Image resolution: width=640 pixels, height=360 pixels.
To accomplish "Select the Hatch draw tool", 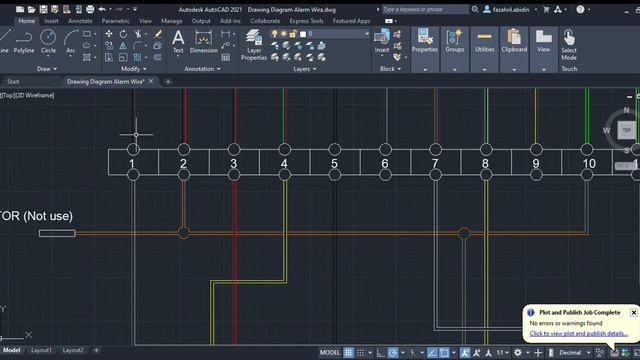I will click(x=87, y=57).
